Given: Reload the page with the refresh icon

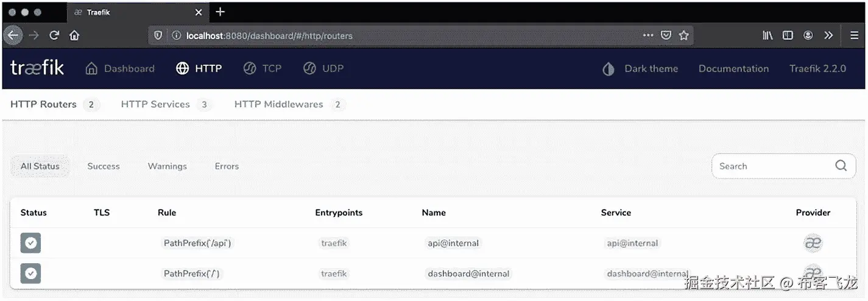Looking at the screenshot, I should 54,35.
